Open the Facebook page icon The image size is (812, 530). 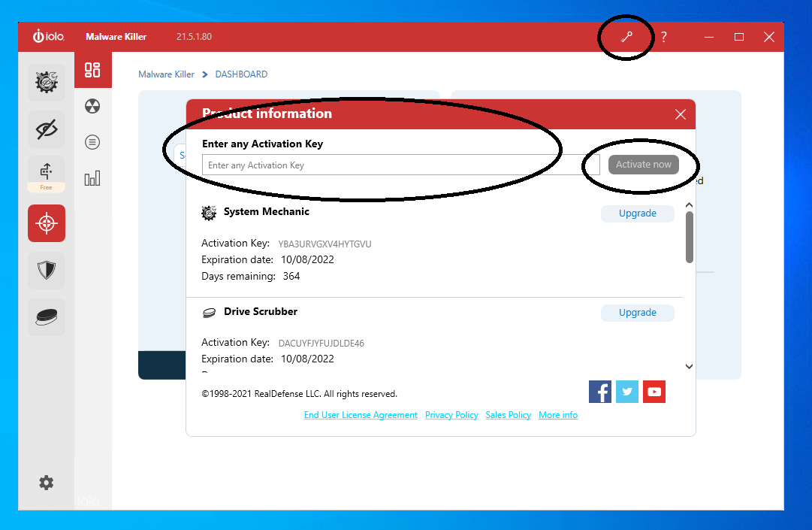pos(600,392)
